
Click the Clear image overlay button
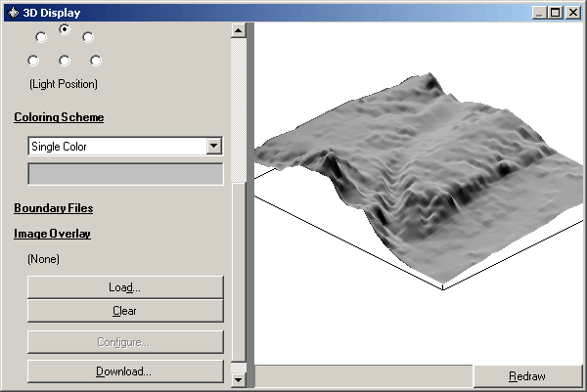pyautogui.click(x=125, y=311)
